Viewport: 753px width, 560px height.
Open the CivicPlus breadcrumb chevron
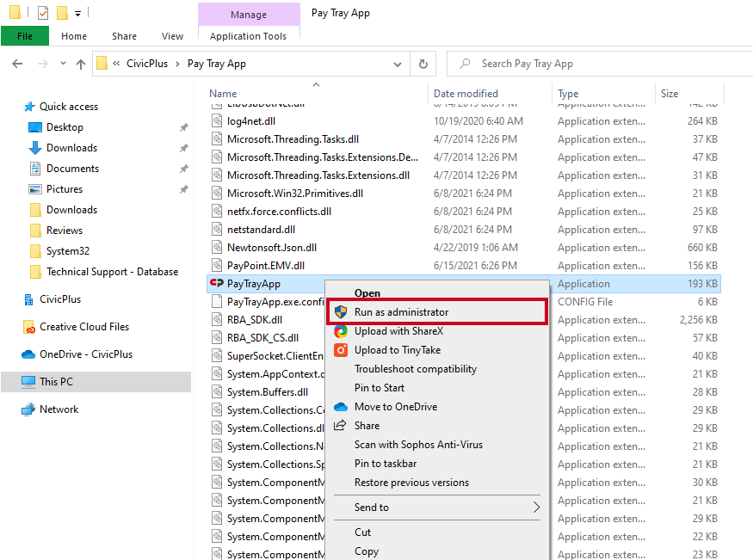pos(177,64)
